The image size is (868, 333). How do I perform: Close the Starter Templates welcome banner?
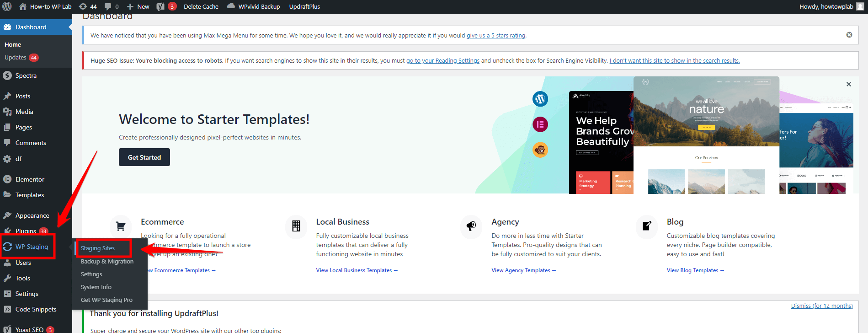click(848, 84)
